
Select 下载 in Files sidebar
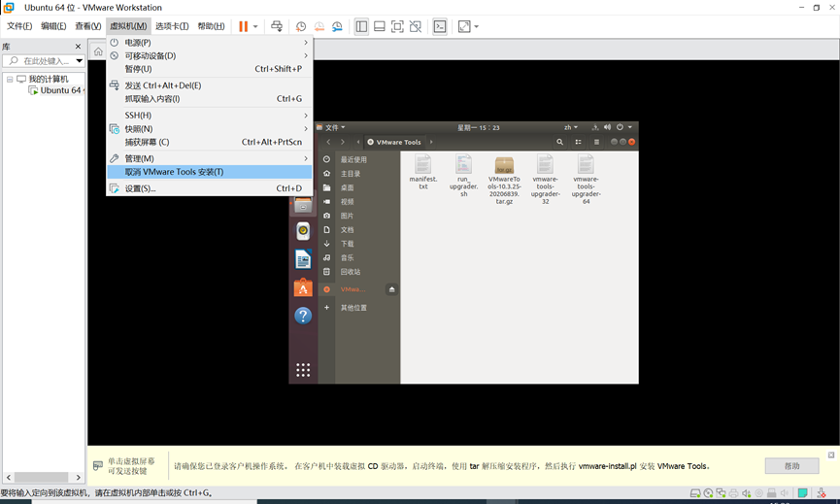[359, 244]
